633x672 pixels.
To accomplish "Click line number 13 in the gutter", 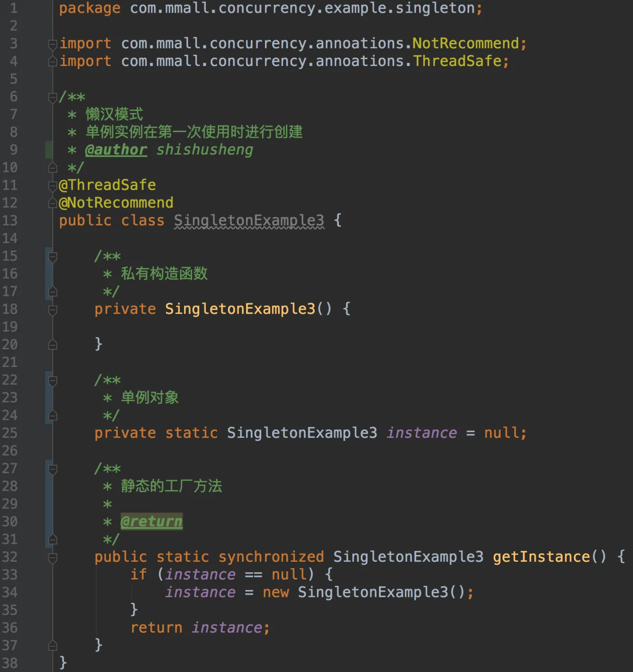I will click(x=10, y=221).
